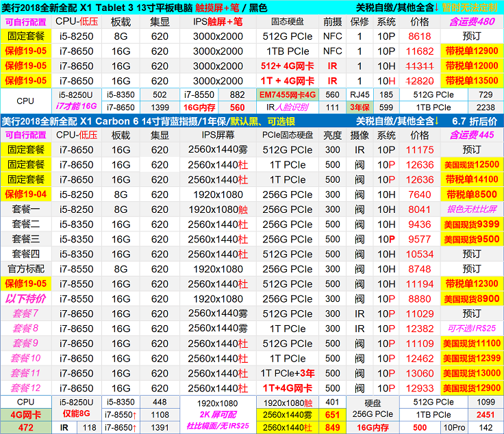Select the 2K屏可配 text cell
Viewport: 504px width, 434px height.
tap(218, 415)
